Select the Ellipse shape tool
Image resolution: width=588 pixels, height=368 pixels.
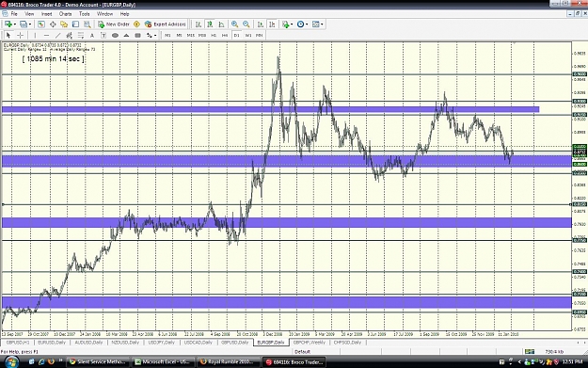coord(115,35)
